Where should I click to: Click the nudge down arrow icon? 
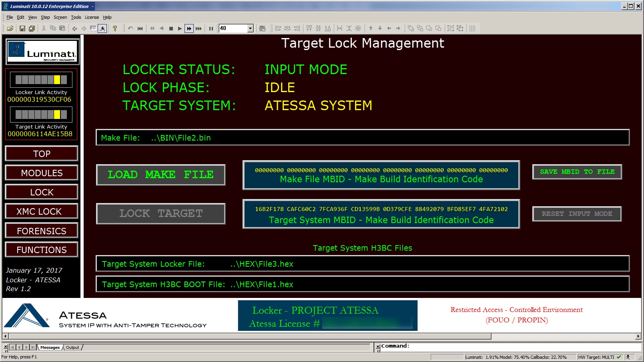tap(380, 28)
